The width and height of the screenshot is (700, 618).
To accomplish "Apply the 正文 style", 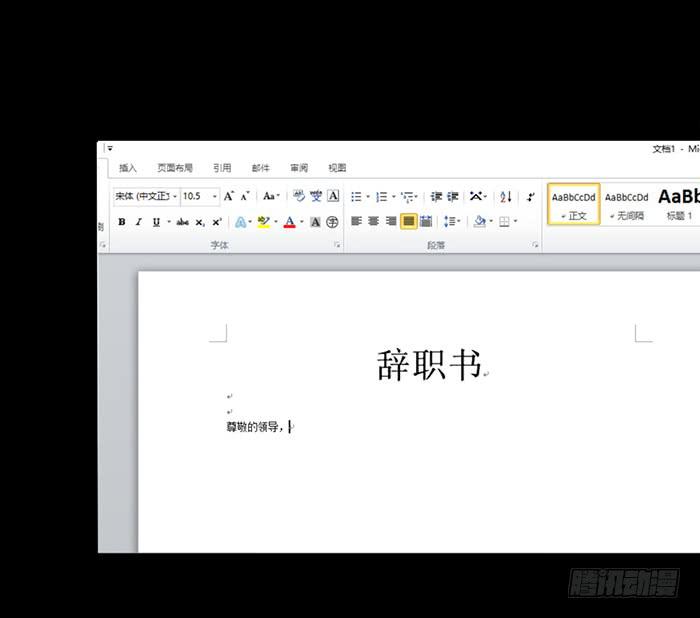I will (574, 203).
